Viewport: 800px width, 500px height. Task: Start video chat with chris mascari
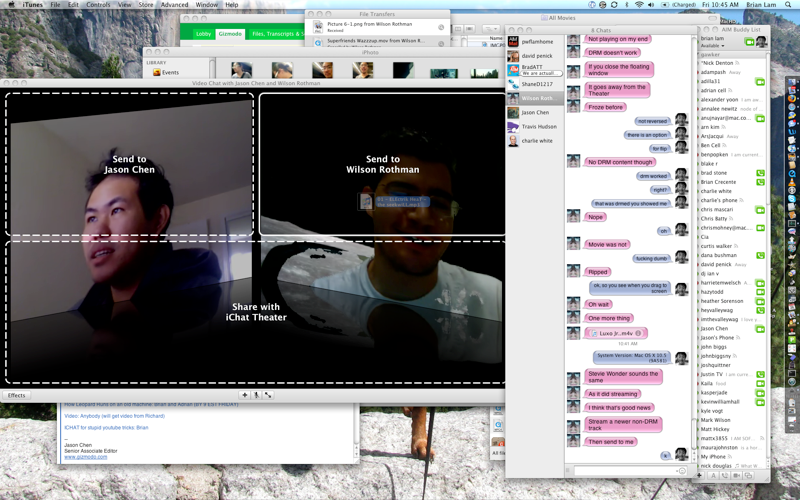[x=760, y=210]
